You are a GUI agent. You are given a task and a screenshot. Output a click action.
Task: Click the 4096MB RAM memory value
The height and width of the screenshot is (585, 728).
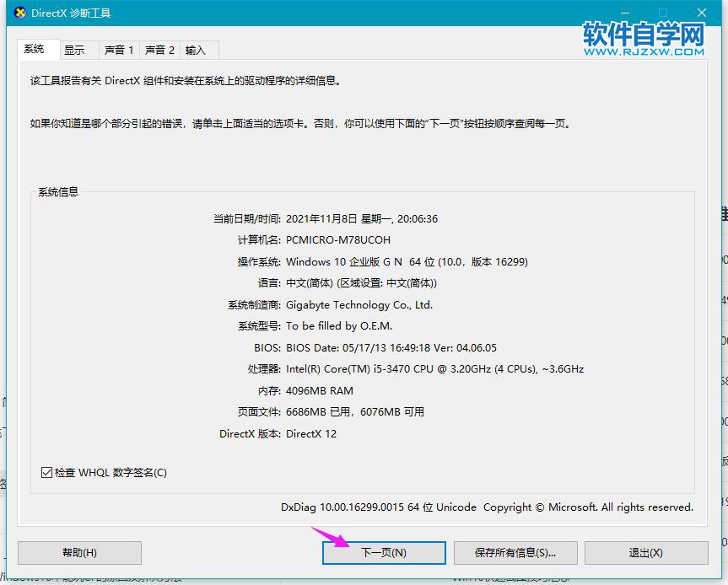point(320,391)
